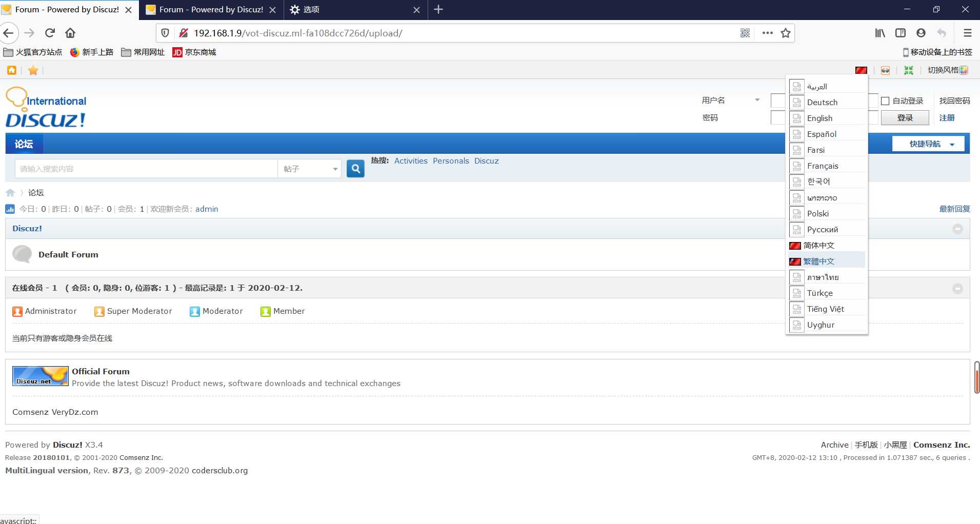Click the browser address bar URL

(298, 33)
